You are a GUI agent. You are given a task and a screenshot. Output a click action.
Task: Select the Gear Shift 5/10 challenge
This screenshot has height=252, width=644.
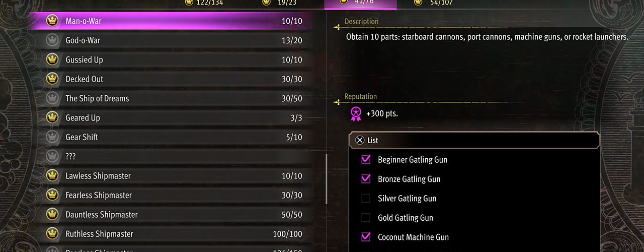point(171,137)
